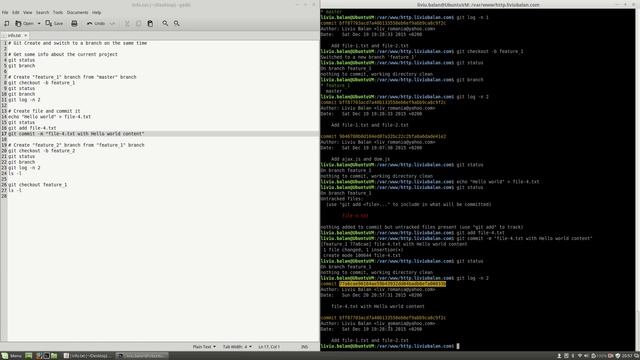Open the Search menu
Screen dimensions: 640x360
42,13
